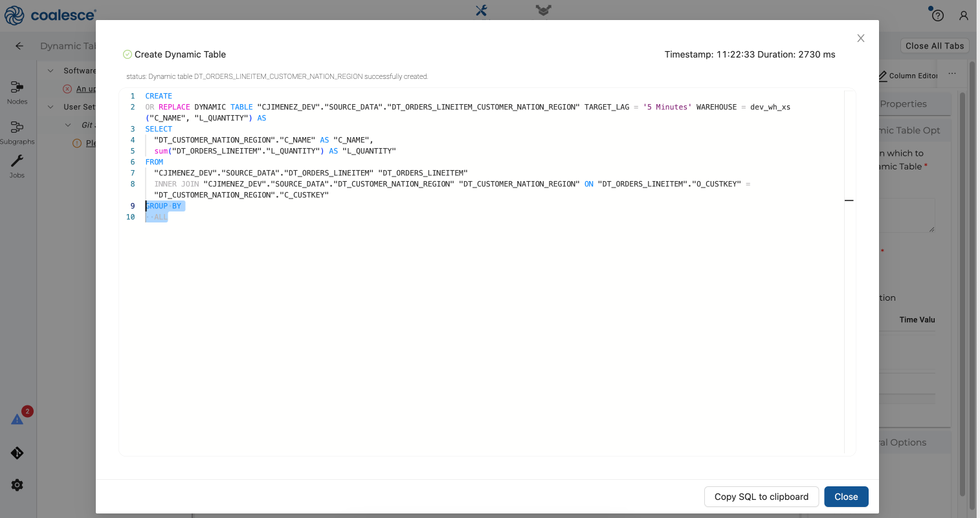Open the settings gear icon

pyautogui.click(x=17, y=485)
